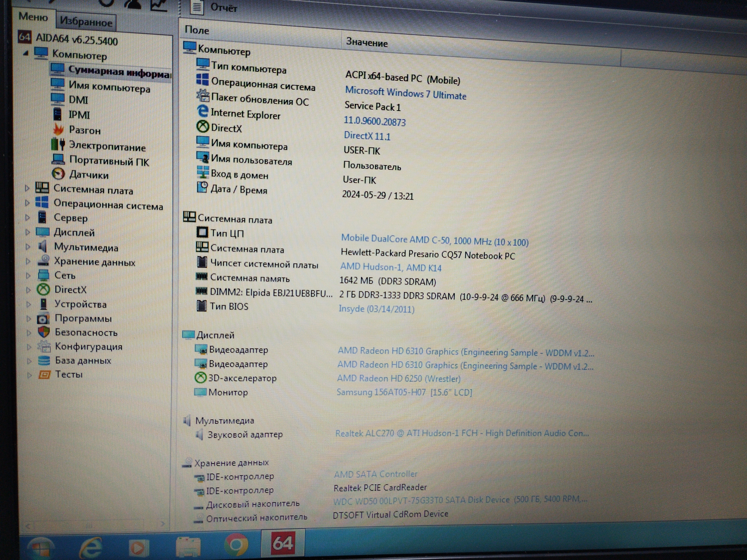Switch to the Избранное tab
The height and width of the screenshot is (560, 747).
[86, 22]
